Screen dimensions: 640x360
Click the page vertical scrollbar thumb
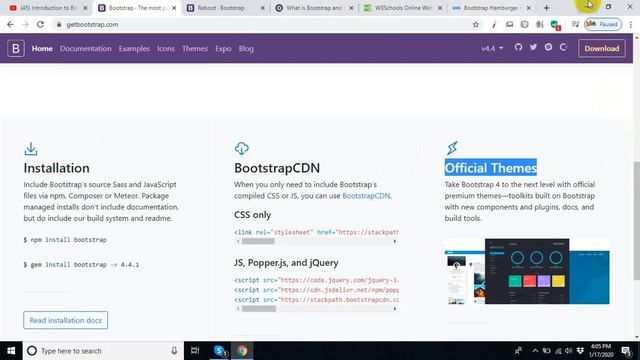tap(636, 220)
